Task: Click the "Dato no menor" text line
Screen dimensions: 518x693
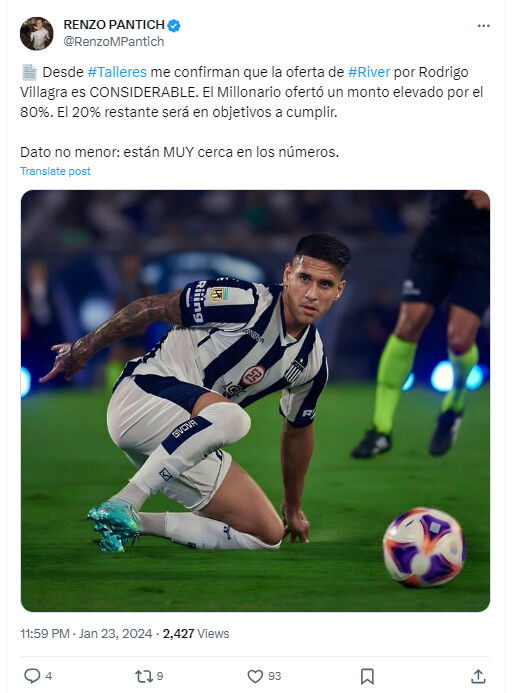Action: tap(179, 152)
